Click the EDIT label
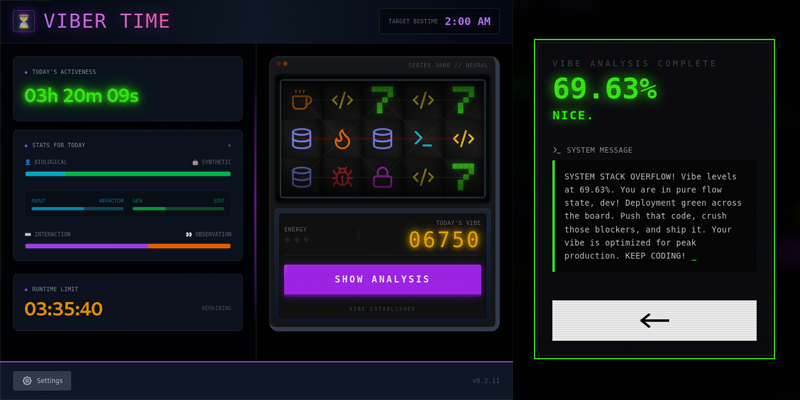This screenshot has height=400, width=800. (x=219, y=201)
